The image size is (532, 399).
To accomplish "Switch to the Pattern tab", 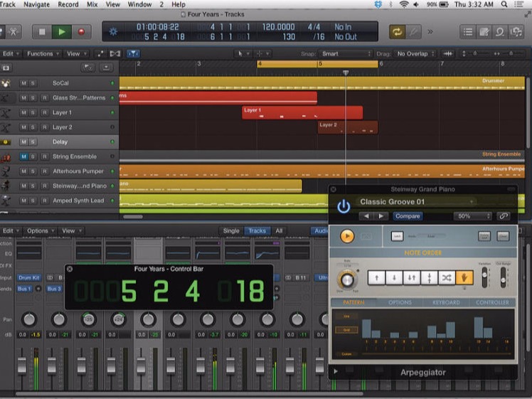I will (x=353, y=302).
